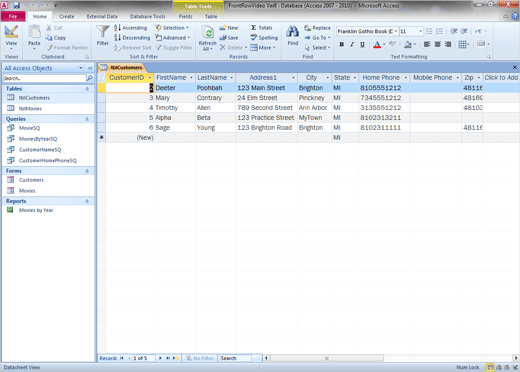This screenshot has height=372, width=520.
Task: Open Select dropdown in Find group
Action: pos(317,48)
